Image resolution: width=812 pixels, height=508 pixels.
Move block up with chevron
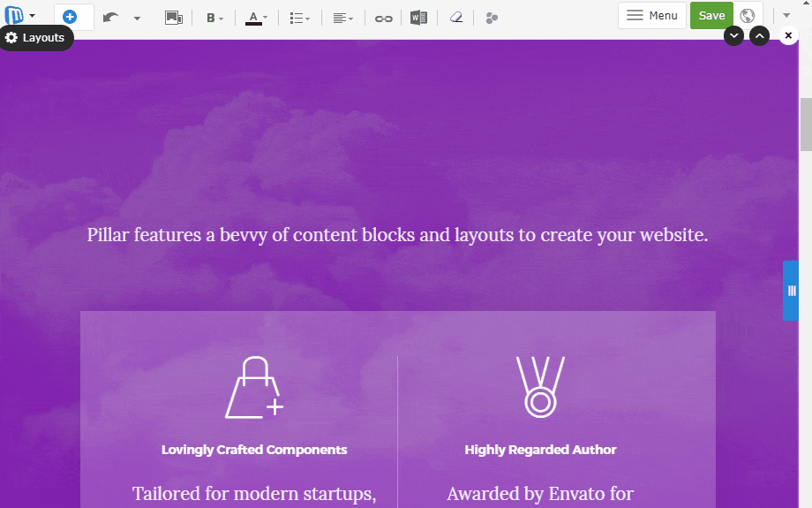(759, 35)
